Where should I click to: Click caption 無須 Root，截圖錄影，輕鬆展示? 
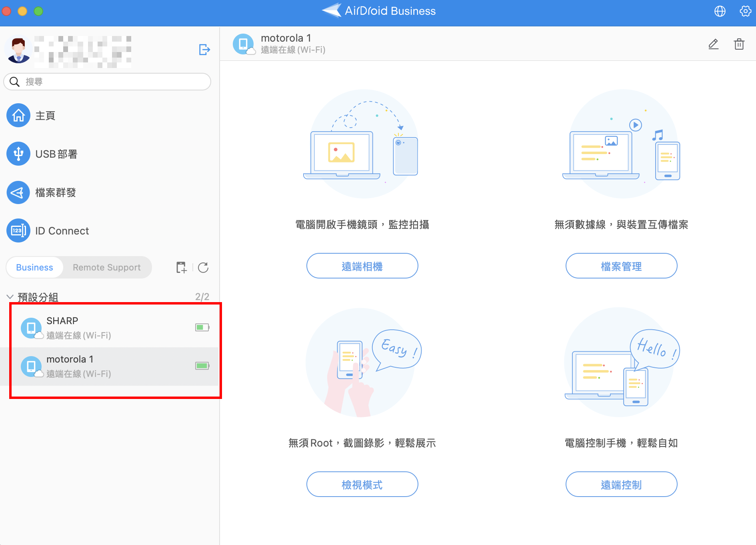[x=362, y=443]
